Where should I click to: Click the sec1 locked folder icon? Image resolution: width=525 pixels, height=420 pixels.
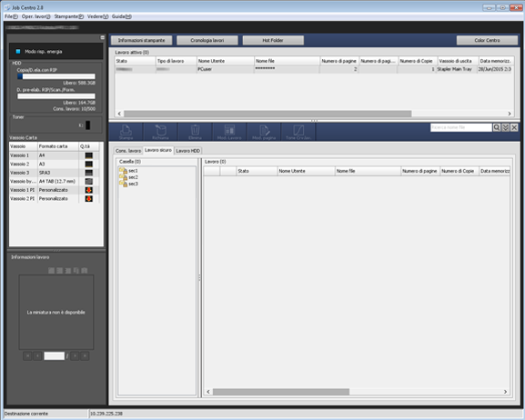pos(123,171)
